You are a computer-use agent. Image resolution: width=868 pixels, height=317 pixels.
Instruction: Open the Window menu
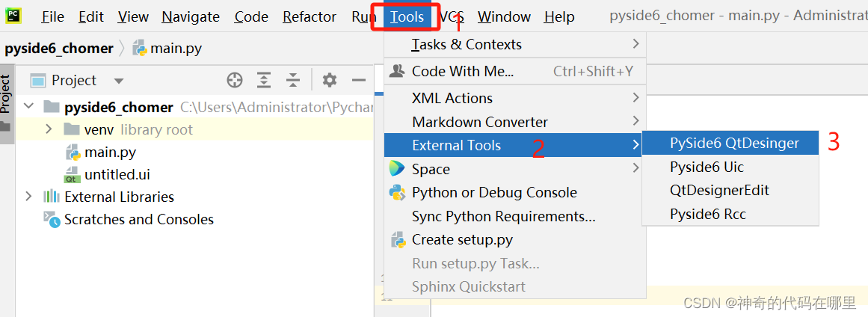pos(505,17)
